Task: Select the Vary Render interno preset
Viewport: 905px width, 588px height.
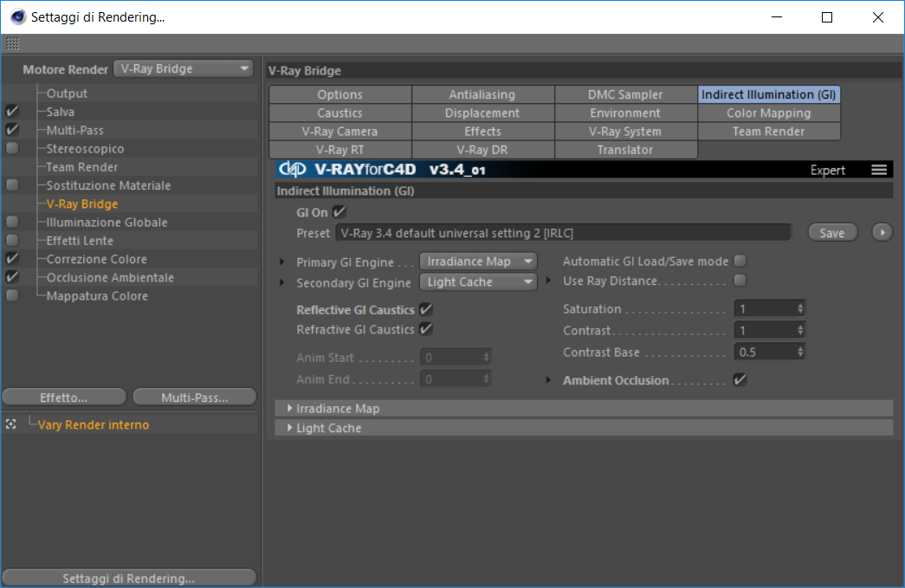Action: point(94,424)
